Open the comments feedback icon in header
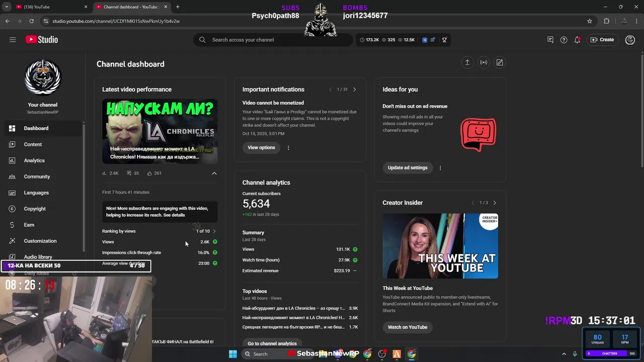This screenshot has width=644, height=362. click(550, 40)
